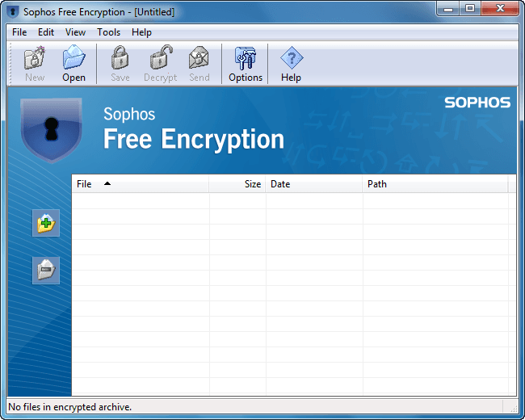Add files using green plus folder icon

46,223
